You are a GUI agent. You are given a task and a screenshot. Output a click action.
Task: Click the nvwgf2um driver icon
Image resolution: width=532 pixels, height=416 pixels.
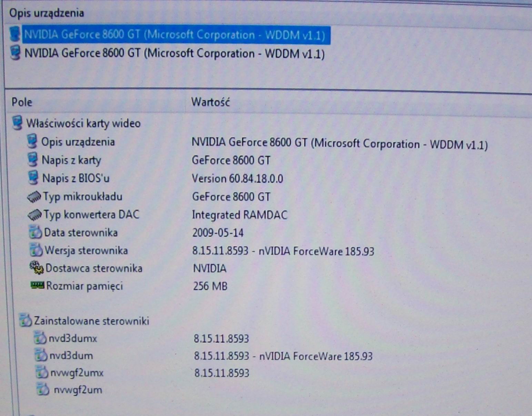coord(42,390)
